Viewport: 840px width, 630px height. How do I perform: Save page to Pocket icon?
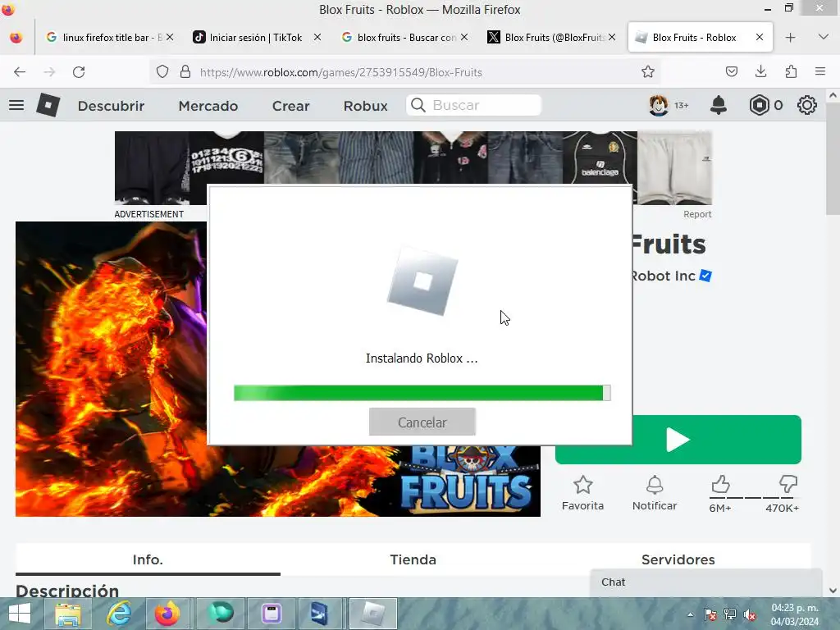731,72
